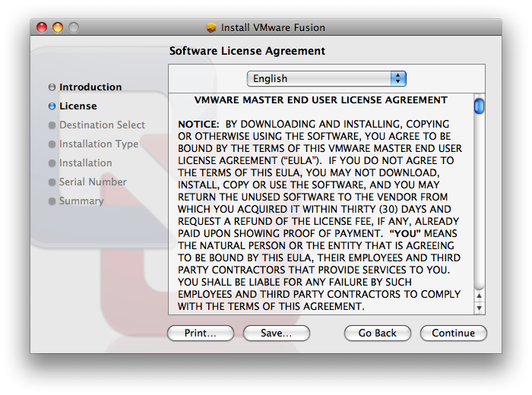Viewport: 532px width, 395px height.
Task: Close the installer with red button
Action: click(x=42, y=27)
